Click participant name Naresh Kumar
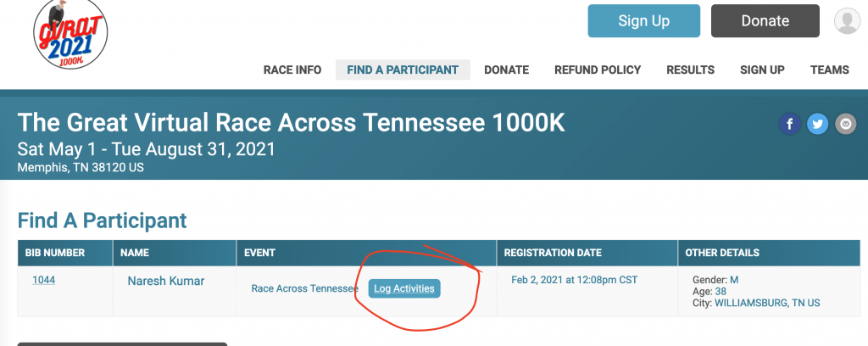Screen dimensions: 868x346 pos(166,282)
